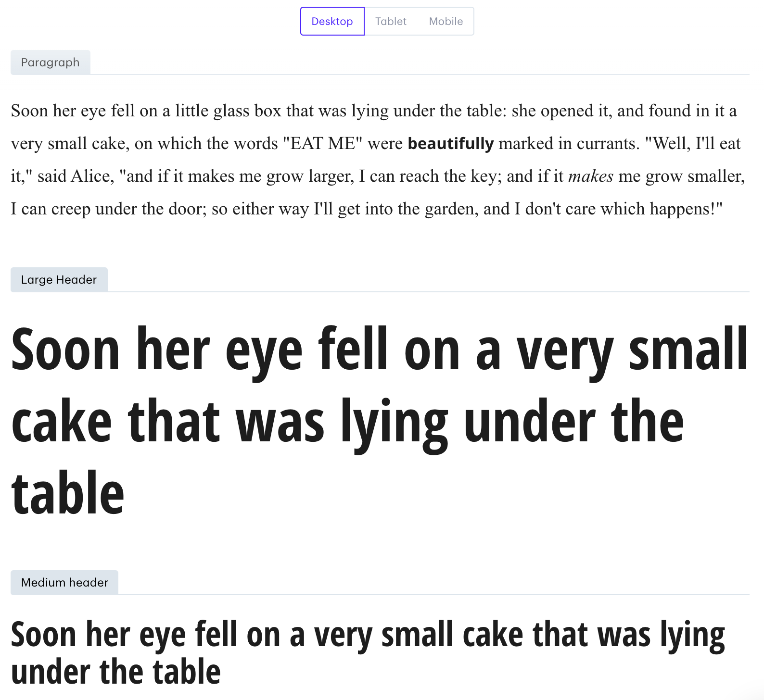Click the Paragraph section label
Screen dimensions: 764x700
pyautogui.click(x=50, y=62)
